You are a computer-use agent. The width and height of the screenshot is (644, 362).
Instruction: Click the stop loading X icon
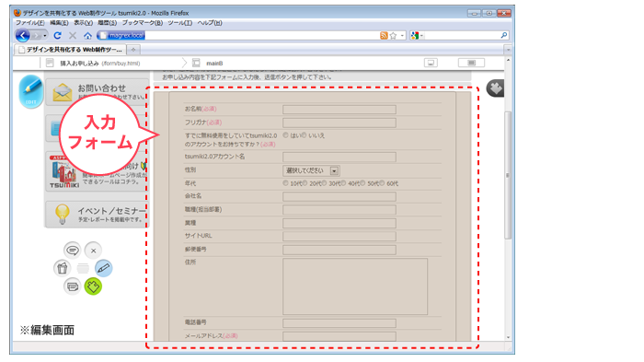point(73,35)
